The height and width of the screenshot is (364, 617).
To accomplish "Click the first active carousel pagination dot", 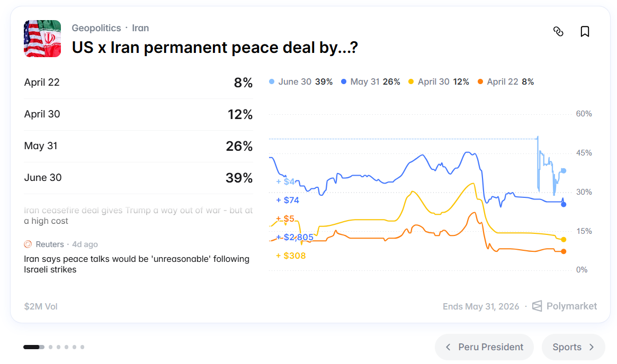I will [x=33, y=347].
